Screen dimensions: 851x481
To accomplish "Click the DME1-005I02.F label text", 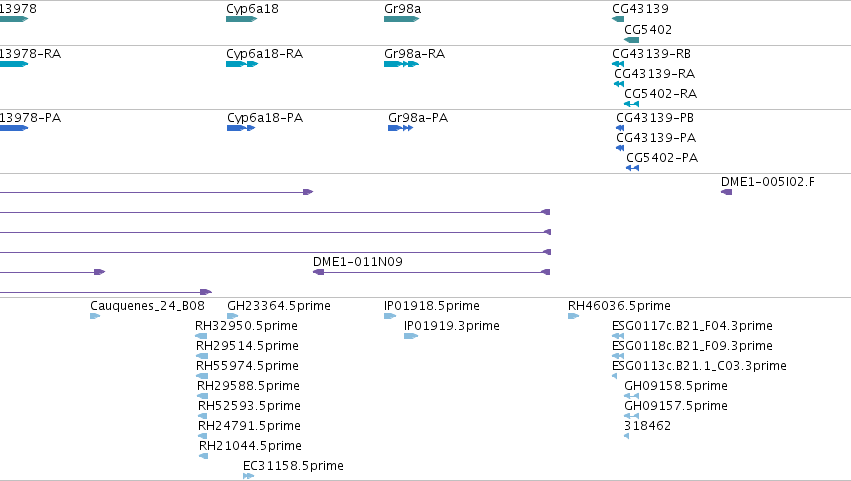I will tap(767, 182).
